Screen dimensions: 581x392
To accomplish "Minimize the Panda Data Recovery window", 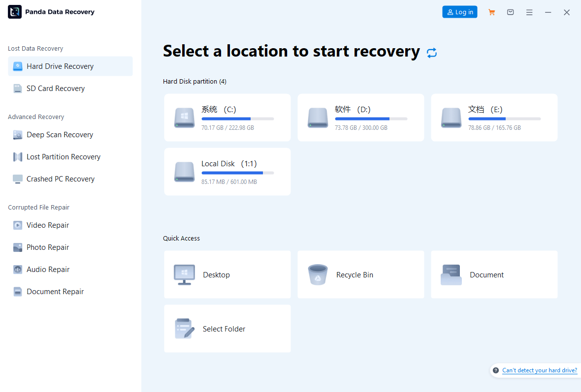I will [548, 12].
